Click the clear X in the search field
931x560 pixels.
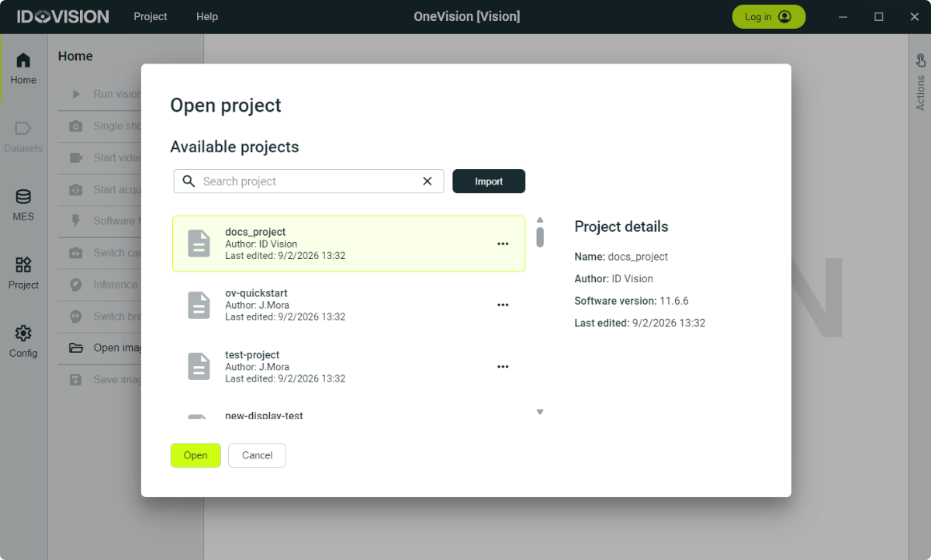pos(427,181)
